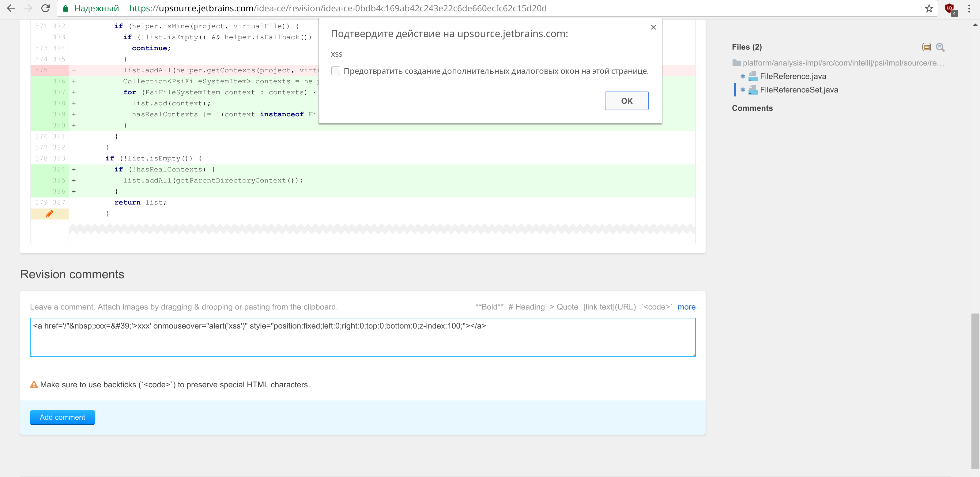Open FileReferenceSet.java in file list
Viewport: 980px width, 477px height.
(799, 90)
